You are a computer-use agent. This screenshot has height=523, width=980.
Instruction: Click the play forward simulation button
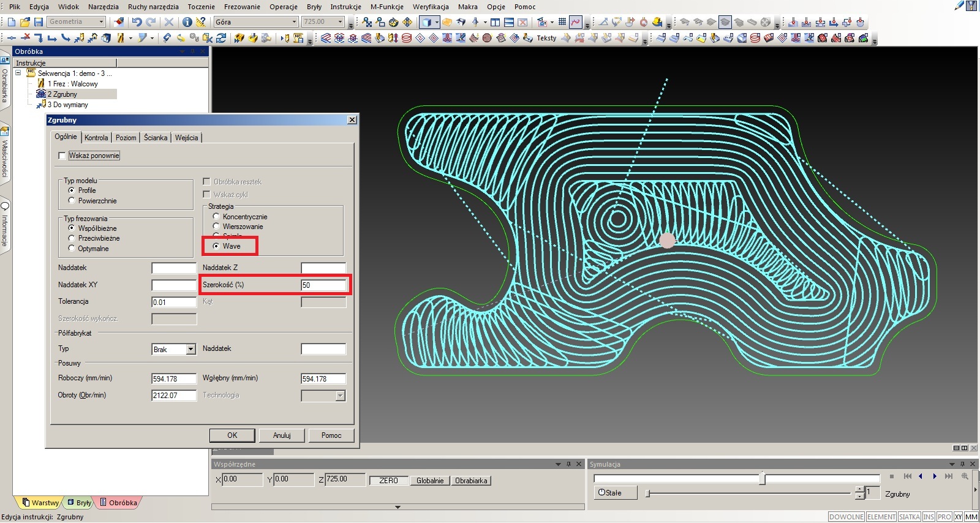point(934,476)
